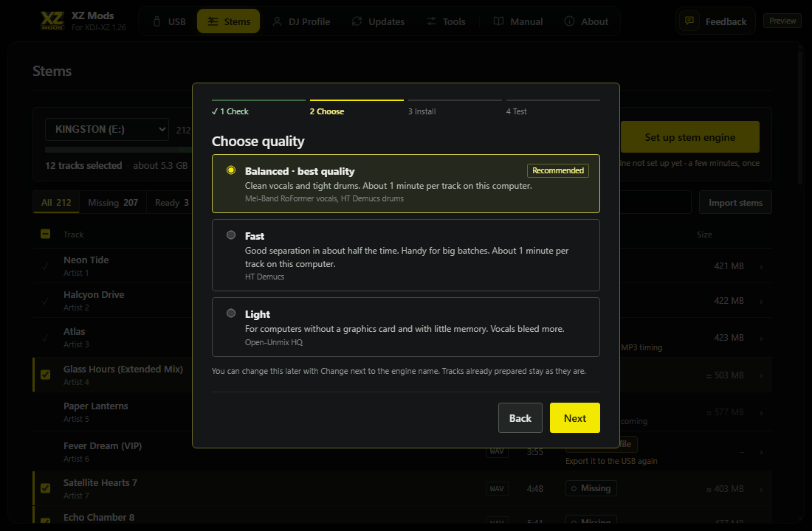812x531 pixels.
Task: Filter by Missing 207 tracks
Action: pyautogui.click(x=113, y=202)
